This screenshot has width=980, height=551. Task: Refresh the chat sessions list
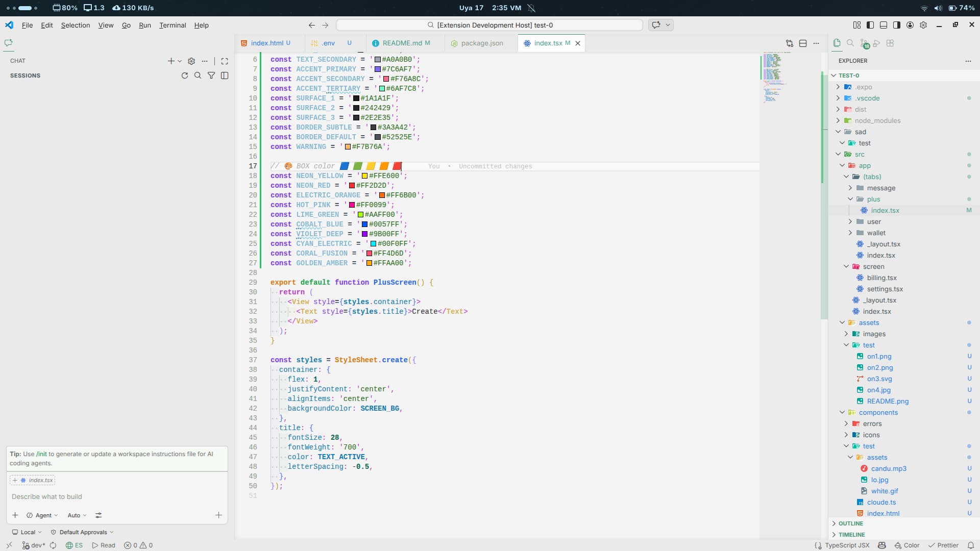pos(184,76)
